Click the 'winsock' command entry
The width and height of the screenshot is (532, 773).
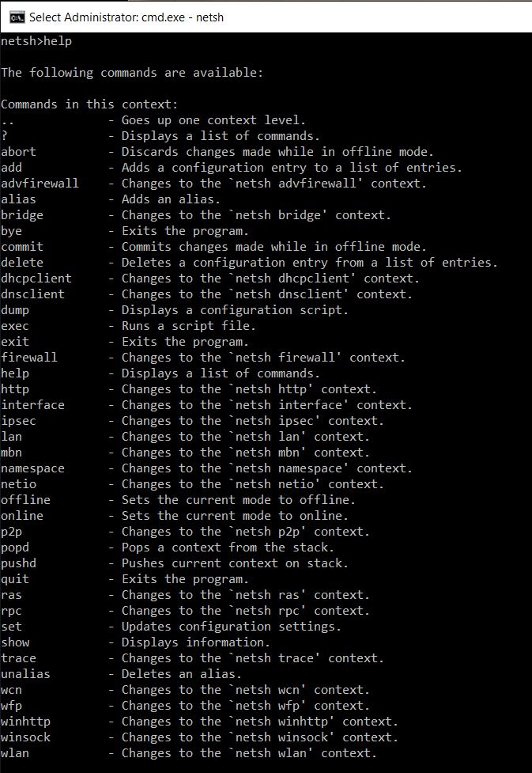(25, 737)
